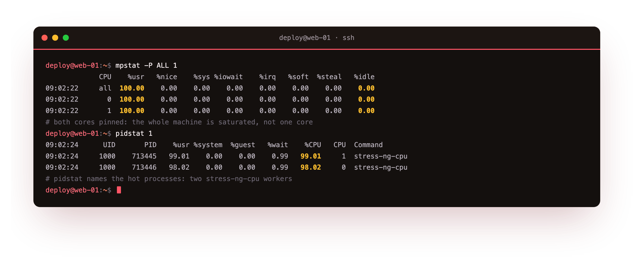This screenshot has height=268, width=644.
Task: Click the comment about both cores pinned
Action: pos(179,122)
